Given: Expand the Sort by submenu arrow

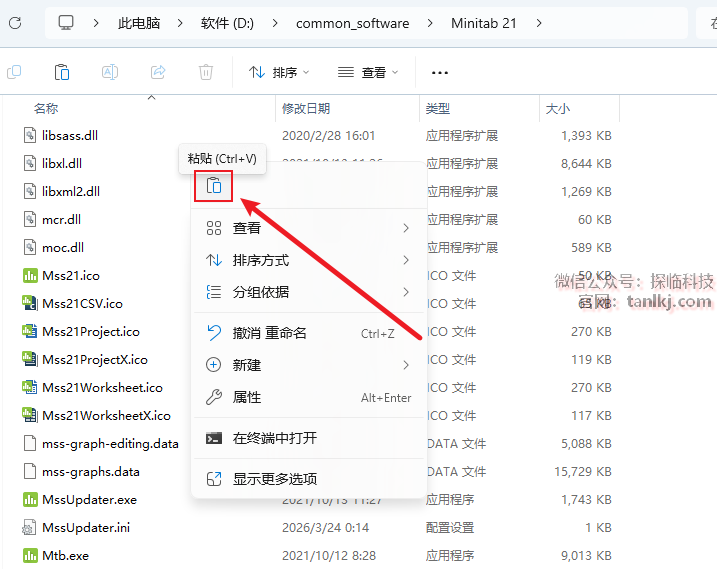Looking at the screenshot, I should click(406, 260).
